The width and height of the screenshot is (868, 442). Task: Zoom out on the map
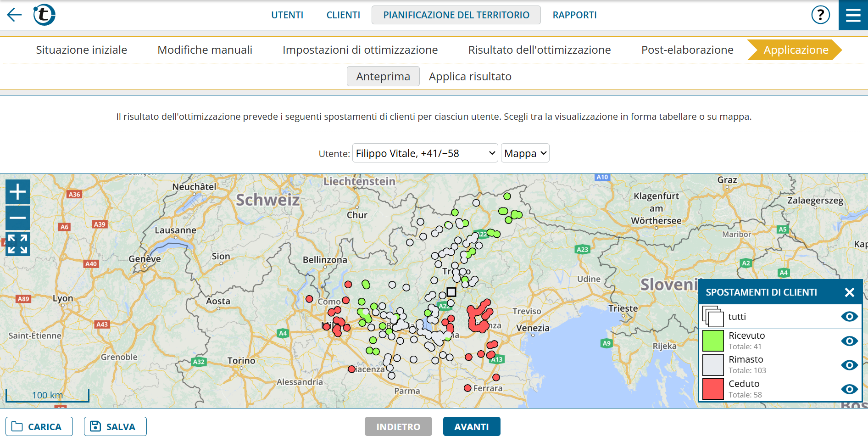coord(18,218)
